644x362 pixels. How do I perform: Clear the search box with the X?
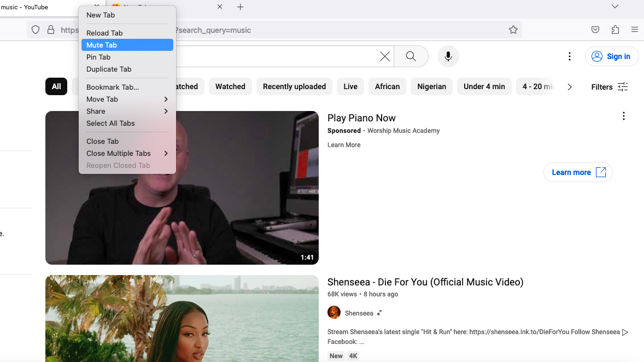(x=385, y=56)
